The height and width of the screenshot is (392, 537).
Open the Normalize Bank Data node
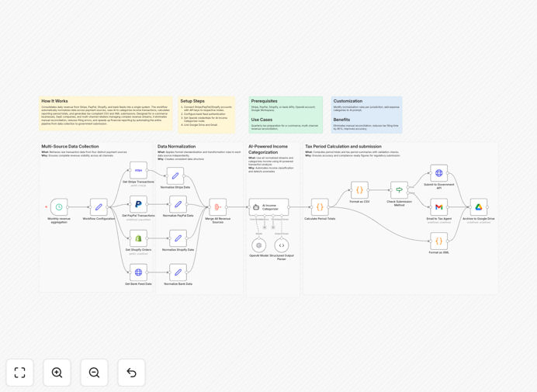[x=178, y=272]
